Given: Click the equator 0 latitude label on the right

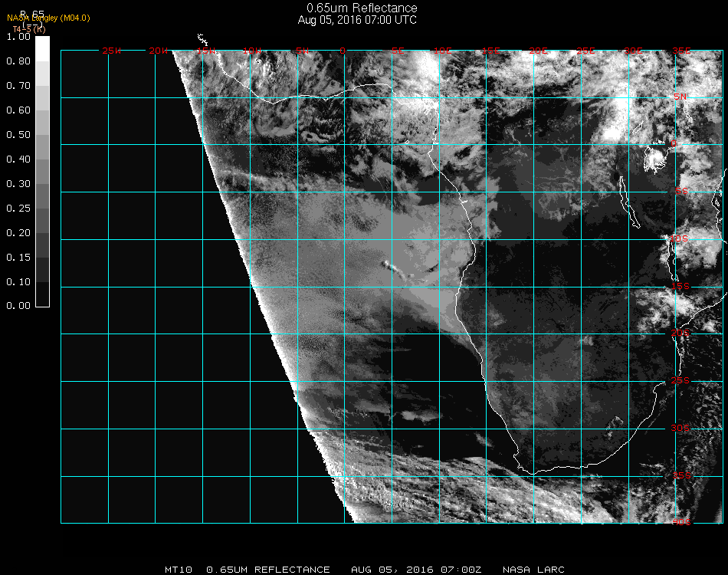Looking at the screenshot, I should (x=674, y=143).
